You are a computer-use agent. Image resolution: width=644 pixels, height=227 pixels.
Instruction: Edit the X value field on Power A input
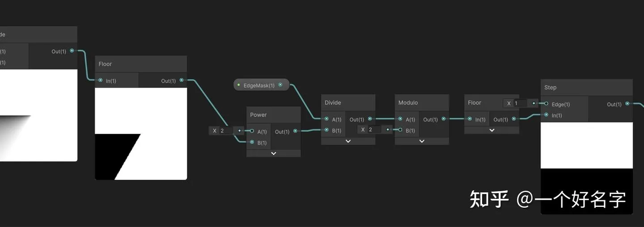[227, 130]
